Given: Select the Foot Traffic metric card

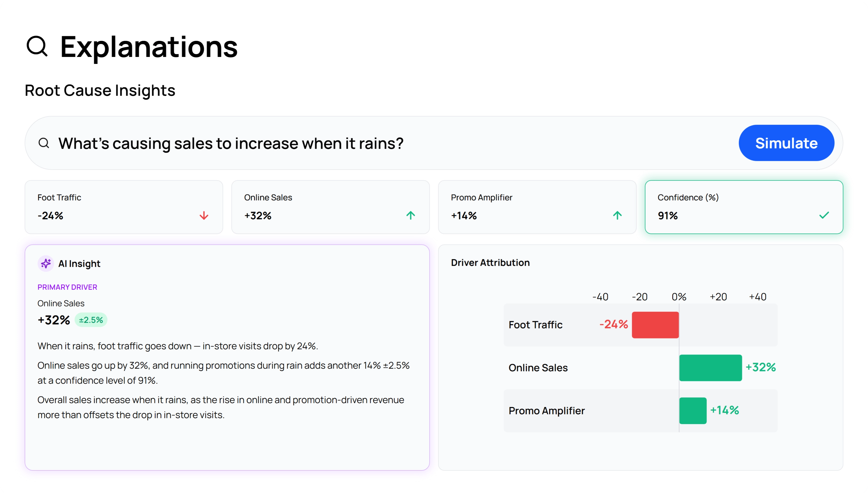Looking at the screenshot, I should click(124, 207).
